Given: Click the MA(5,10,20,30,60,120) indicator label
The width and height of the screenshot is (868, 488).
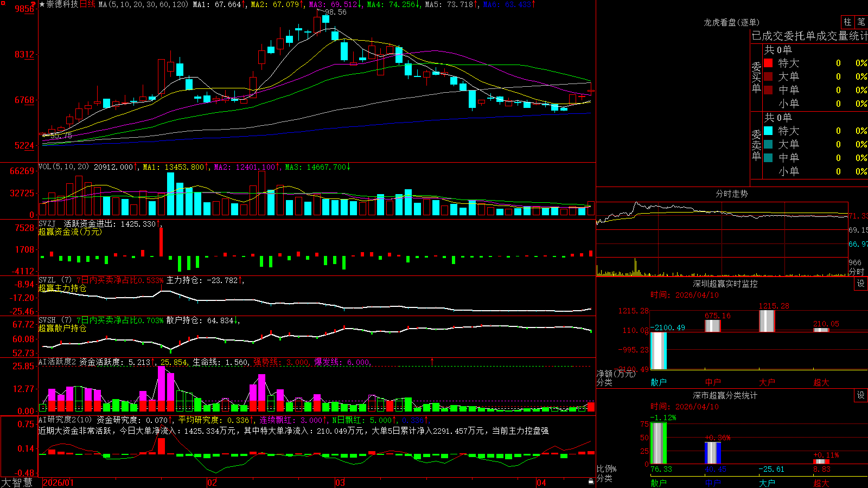Looking at the screenshot, I should click(143, 4).
